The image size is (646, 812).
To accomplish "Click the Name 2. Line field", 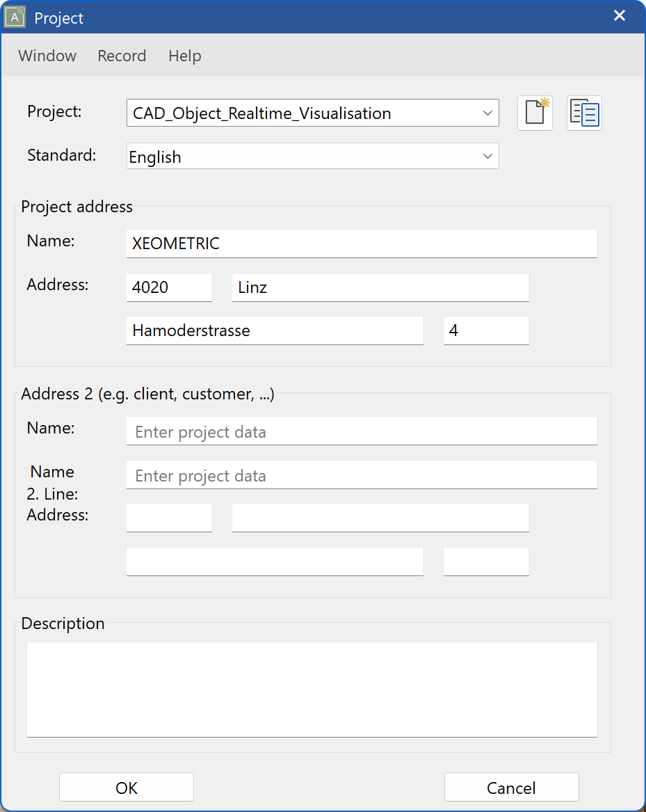I will pyautogui.click(x=362, y=475).
